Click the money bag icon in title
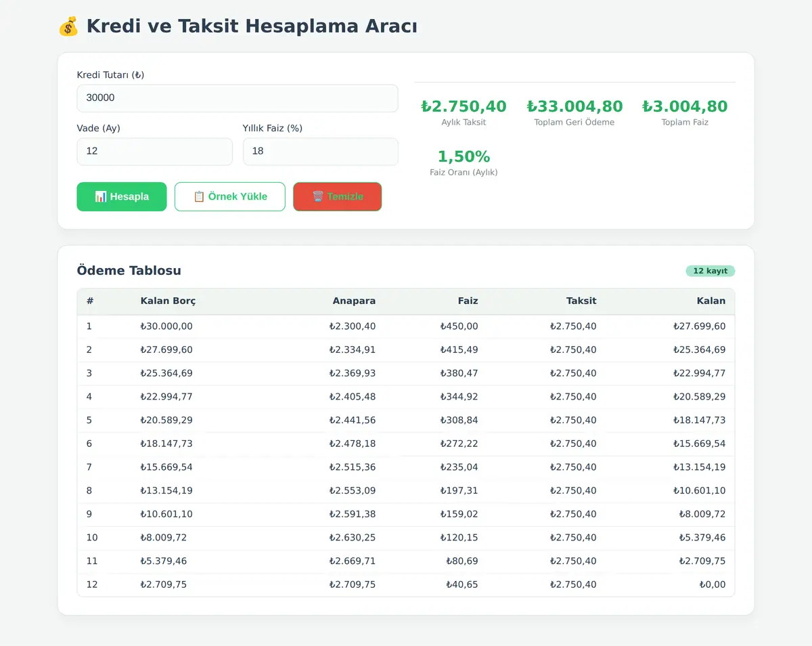The height and width of the screenshot is (646, 812). 68,26
